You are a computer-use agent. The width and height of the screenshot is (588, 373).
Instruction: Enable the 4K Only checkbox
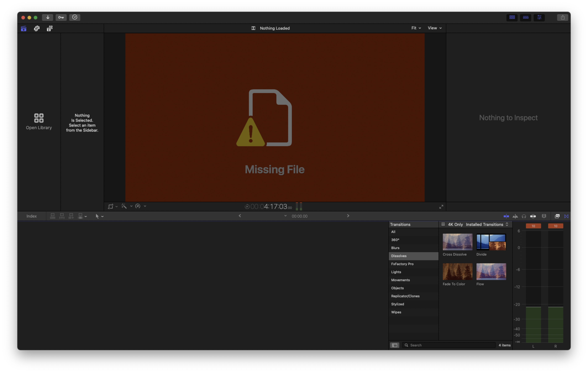[x=443, y=224]
